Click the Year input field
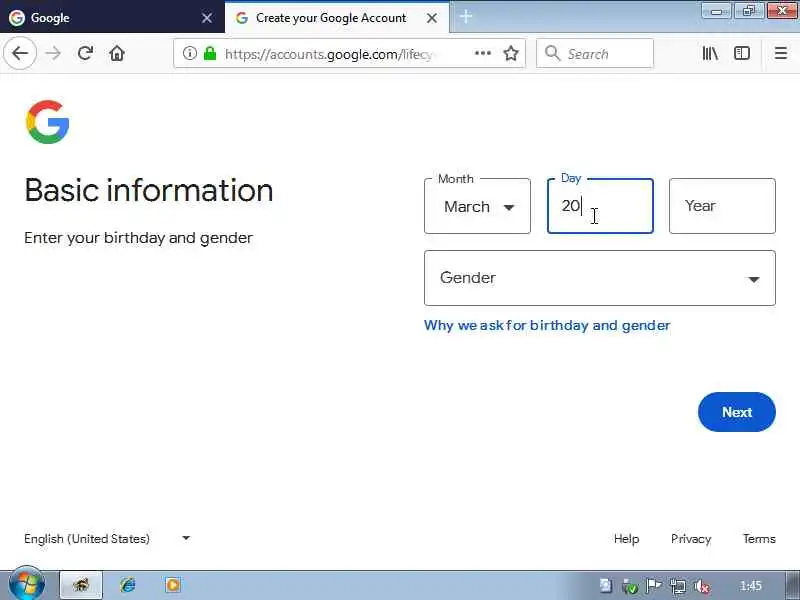The image size is (800, 600). click(x=722, y=206)
